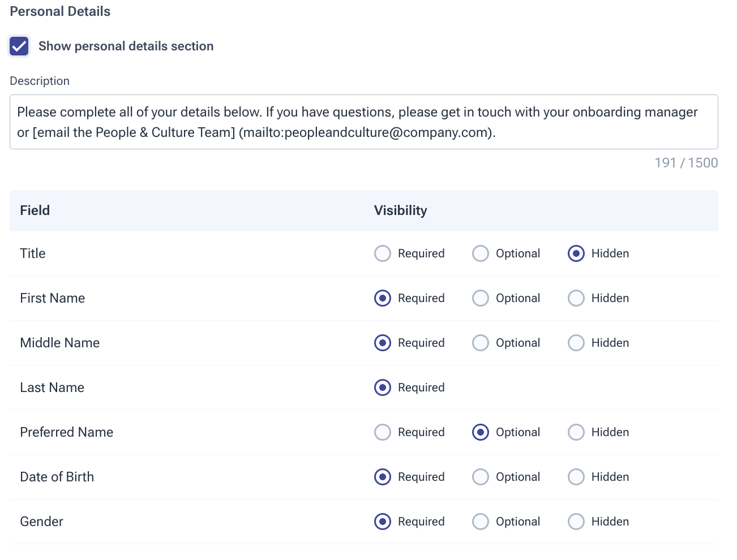The height and width of the screenshot is (560, 737).
Task: Set Title visibility to Optional
Action: click(481, 253)
